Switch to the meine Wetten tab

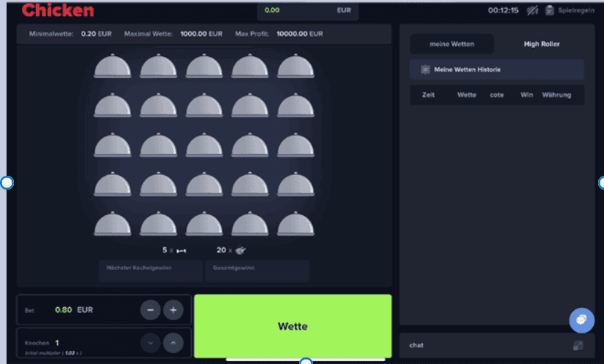(x=452, y=44)
